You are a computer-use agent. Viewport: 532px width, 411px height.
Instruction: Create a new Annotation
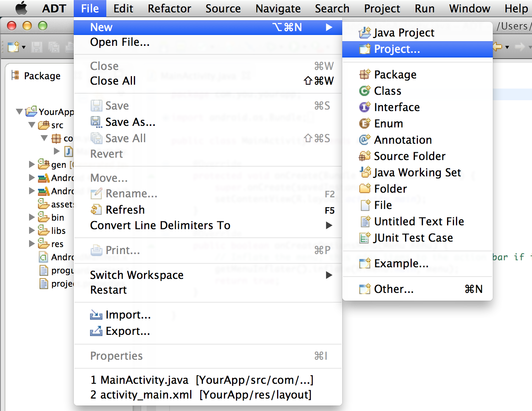pyautogui.click(x=418, y=139)
